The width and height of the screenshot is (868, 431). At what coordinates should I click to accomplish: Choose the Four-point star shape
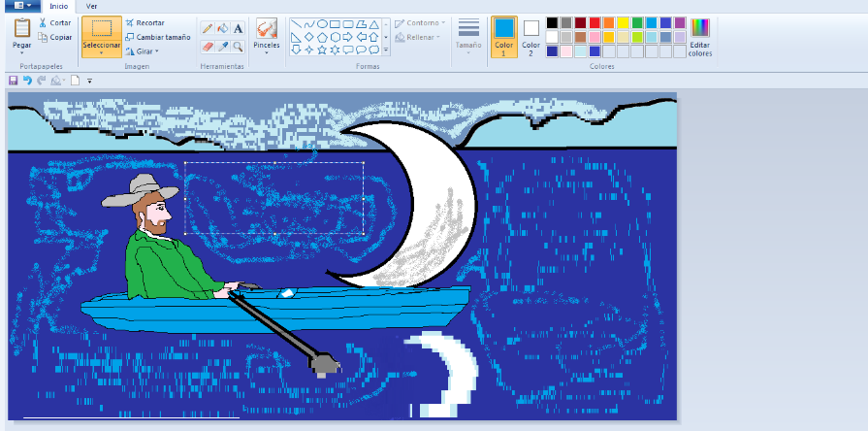(309, 50)
